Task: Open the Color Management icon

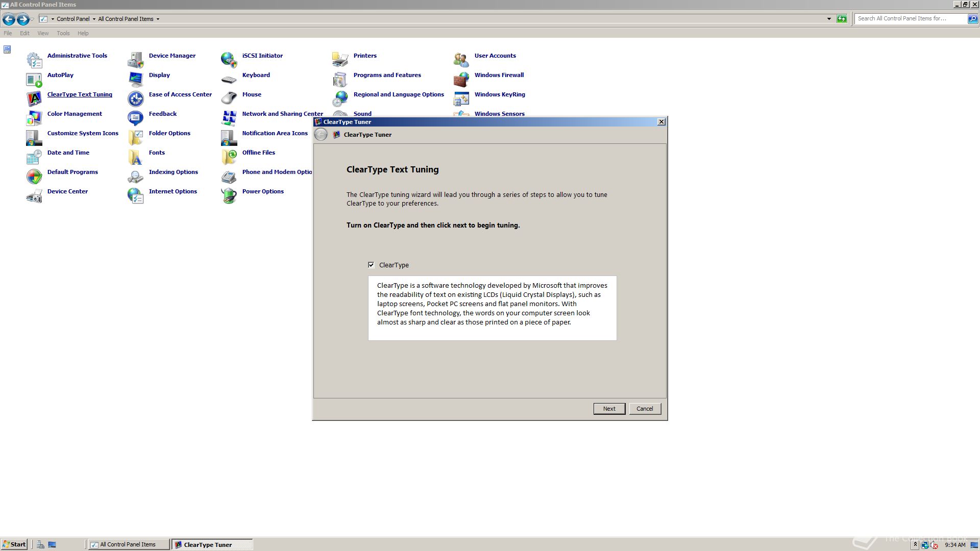Action: [x=34, y=118]
